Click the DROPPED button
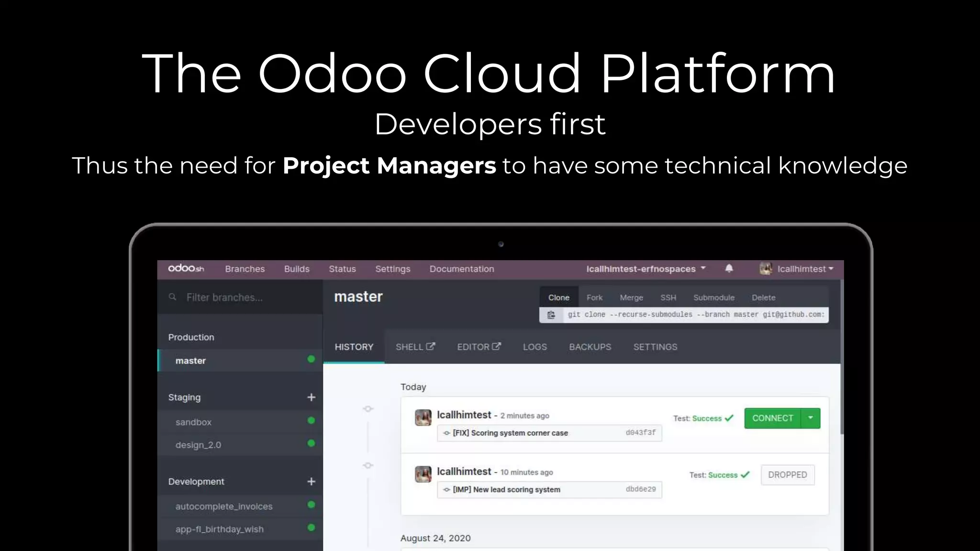This screenshot has width=980, height=551. [788, 474]
